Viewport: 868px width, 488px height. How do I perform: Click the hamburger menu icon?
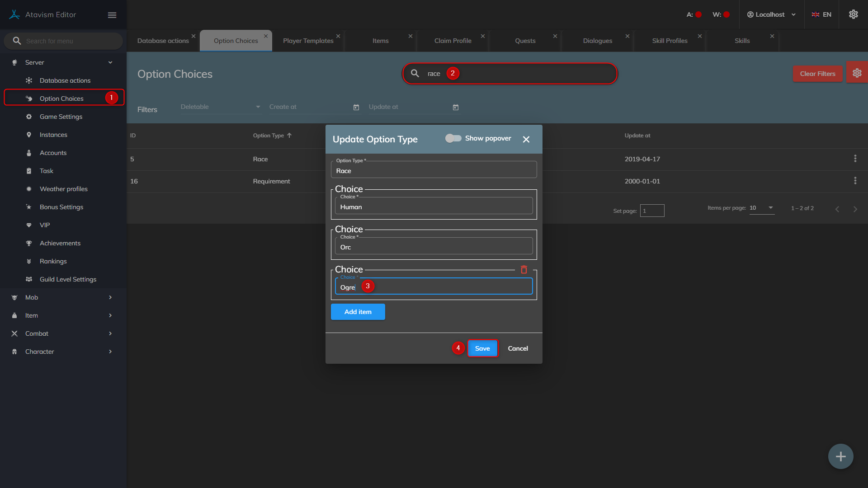pyautogui.click(x=112, y=15)
